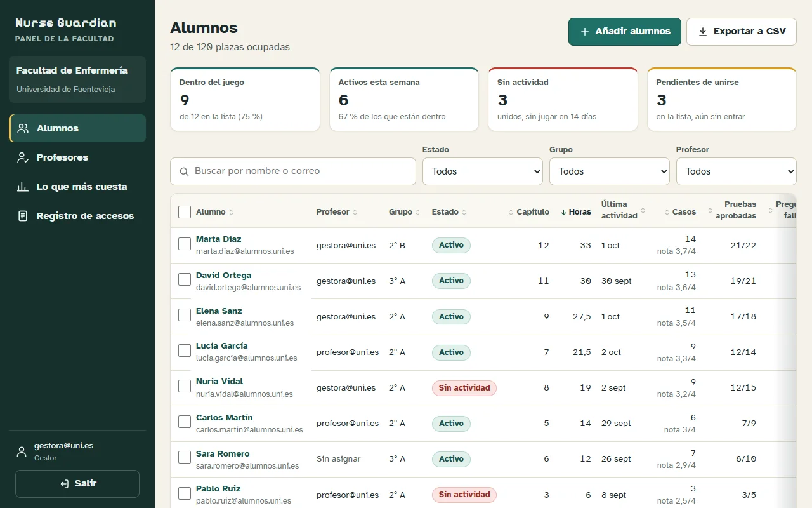Screen dimensions: 812x508
Task: Click the Añadir alumnos button
Action: (625, 32)
